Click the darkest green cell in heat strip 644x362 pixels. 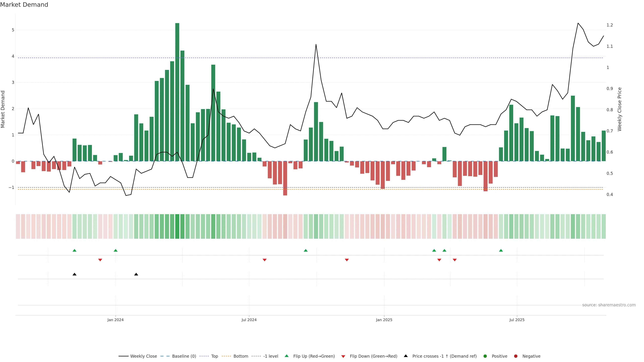pos(177,226)
